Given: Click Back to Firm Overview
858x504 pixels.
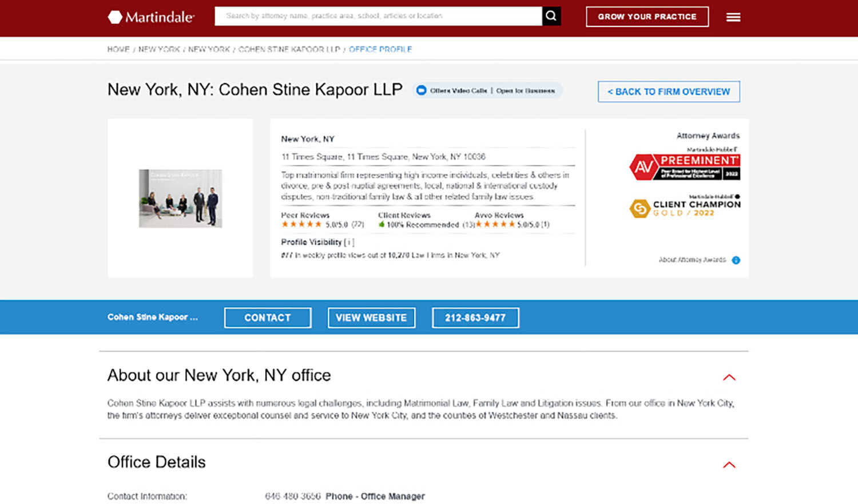Looking at the screenshot, I should (x=668, y=92).
